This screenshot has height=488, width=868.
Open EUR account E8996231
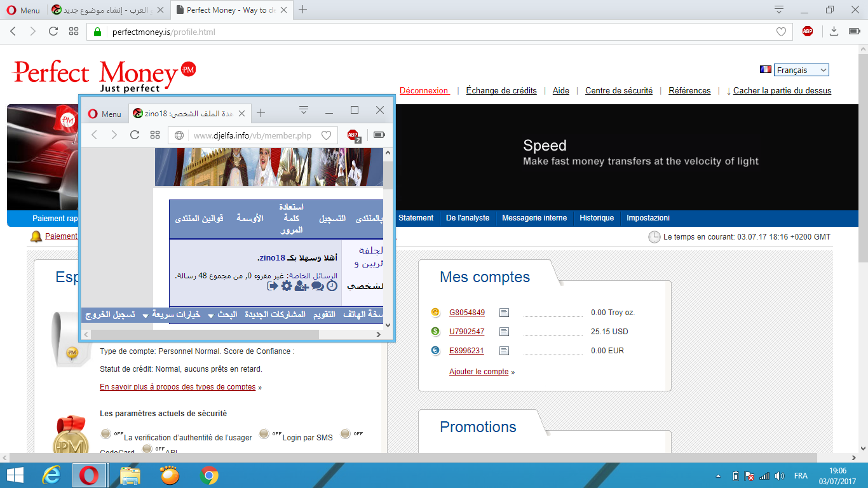pyautogui.click(x=466, y=351)
